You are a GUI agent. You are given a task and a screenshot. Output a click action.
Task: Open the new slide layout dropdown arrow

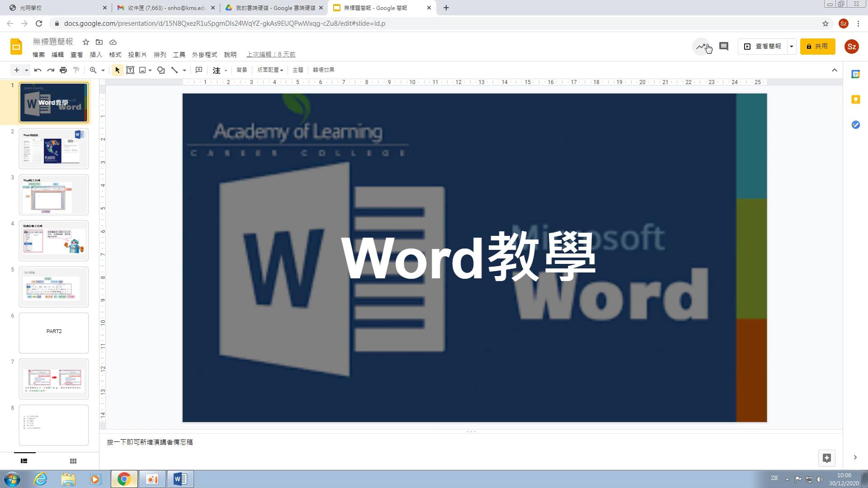tap(27, 70)
